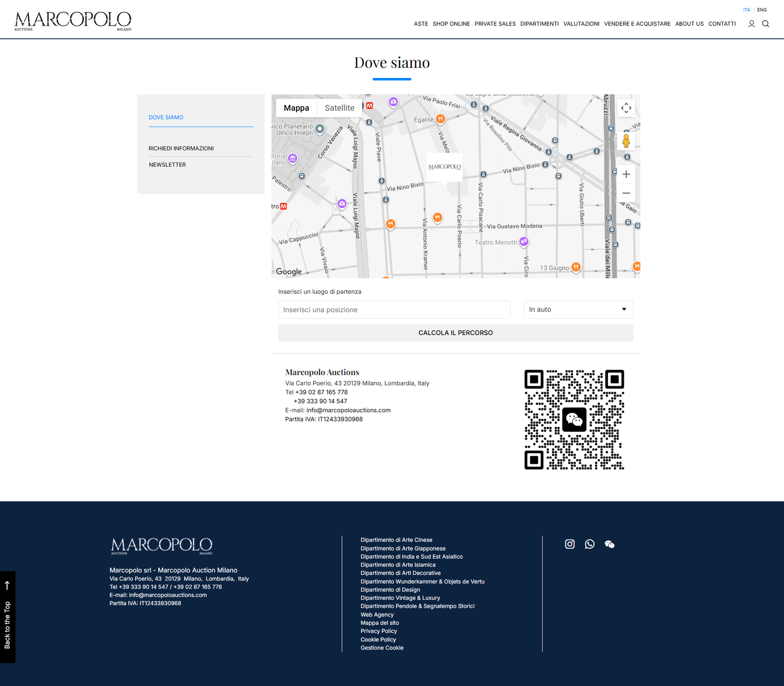The image size is (784, 686).
Task: Click the info@marcopoloauctions.com email in contact details
Action: click(348, 410)
